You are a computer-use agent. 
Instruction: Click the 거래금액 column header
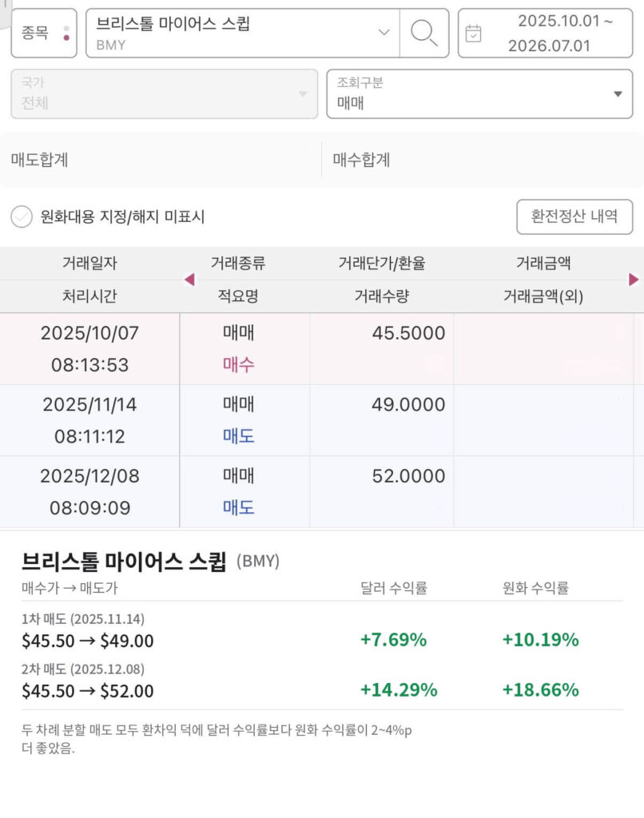(543, 263)
